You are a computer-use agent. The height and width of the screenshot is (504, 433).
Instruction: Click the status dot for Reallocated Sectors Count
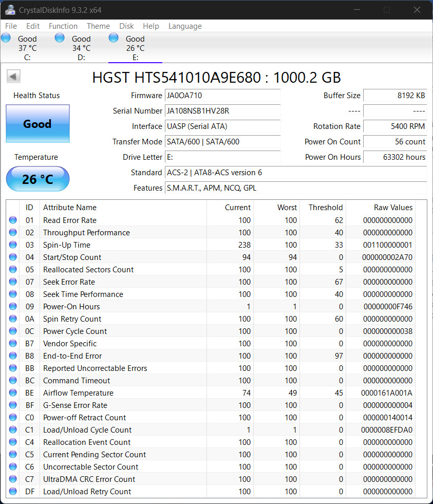[13, 269]
